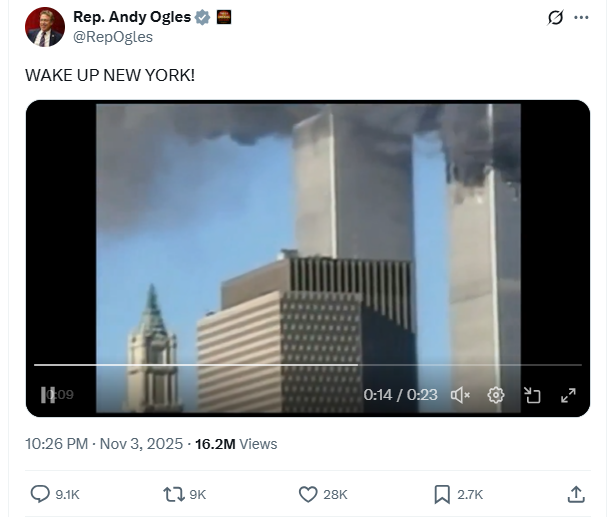Click the video frame area
Viewport: 607px width, 517px height.
point(308,232)
